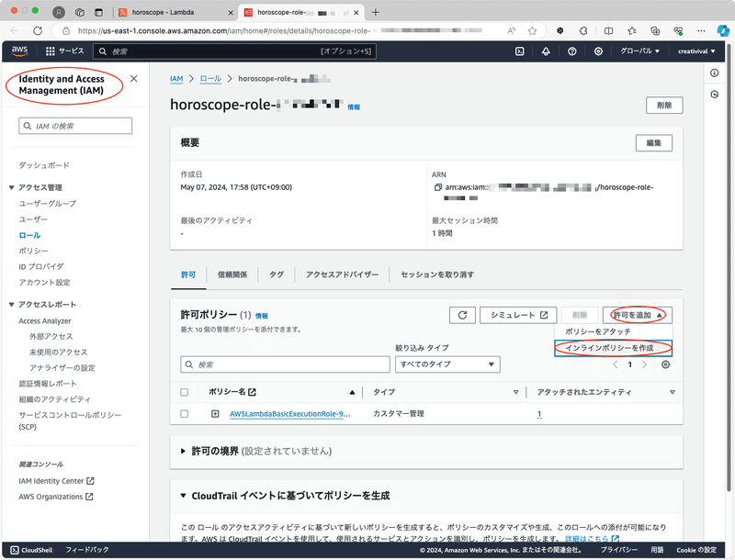Select all policies with header checkbox
735x560 pixels.
click(185, 392)
